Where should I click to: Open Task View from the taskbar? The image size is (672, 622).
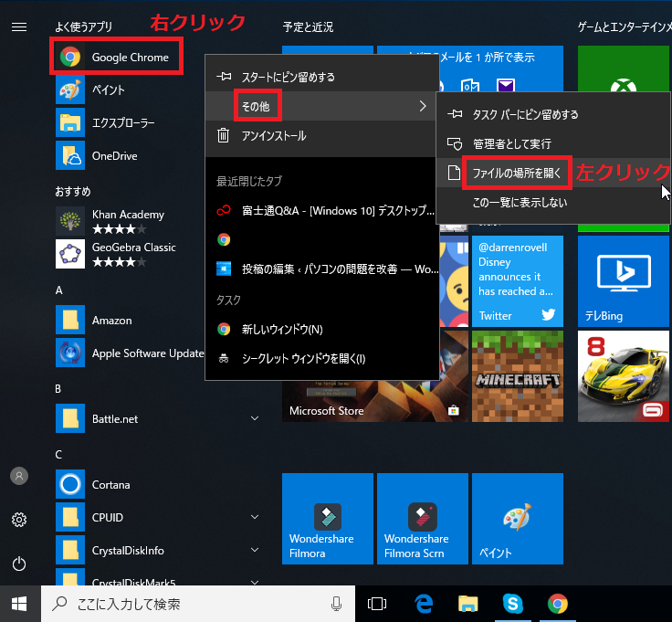[377, 604]
